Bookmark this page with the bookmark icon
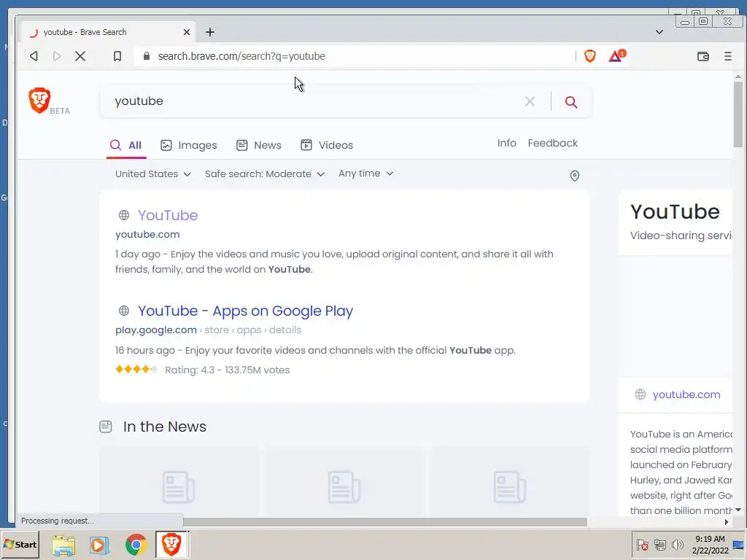Viewport: 747px width, 560px height. click(117, 56)
